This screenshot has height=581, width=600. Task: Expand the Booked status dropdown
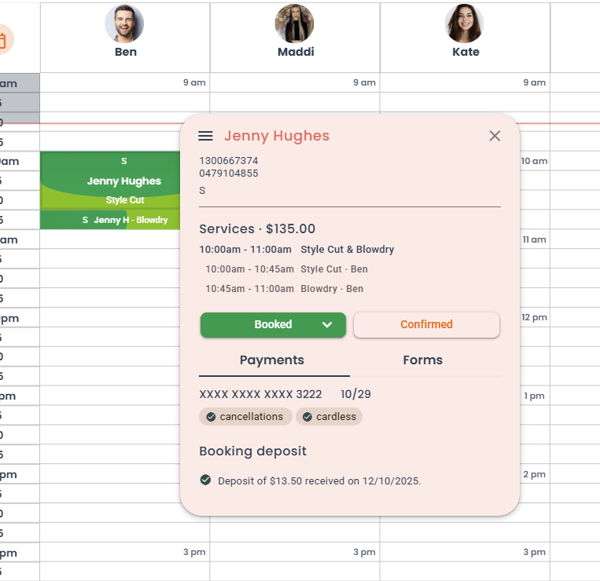point(273,325)
